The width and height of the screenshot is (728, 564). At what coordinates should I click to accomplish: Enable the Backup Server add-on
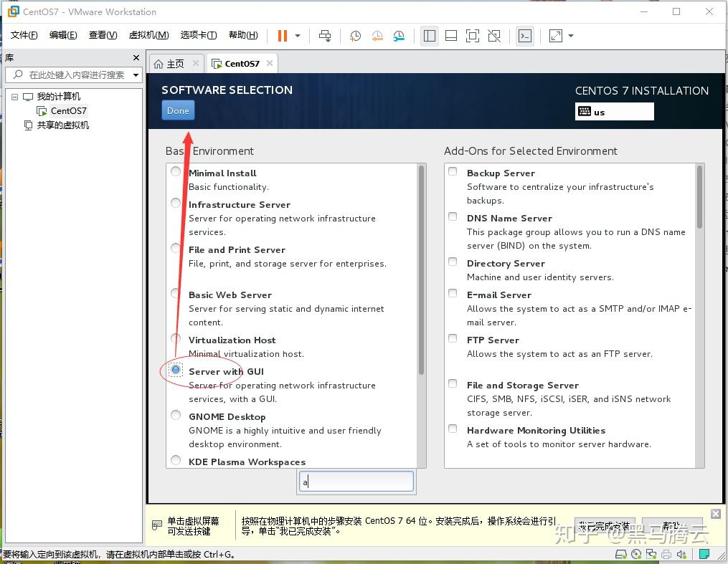[x=453, y=172]
